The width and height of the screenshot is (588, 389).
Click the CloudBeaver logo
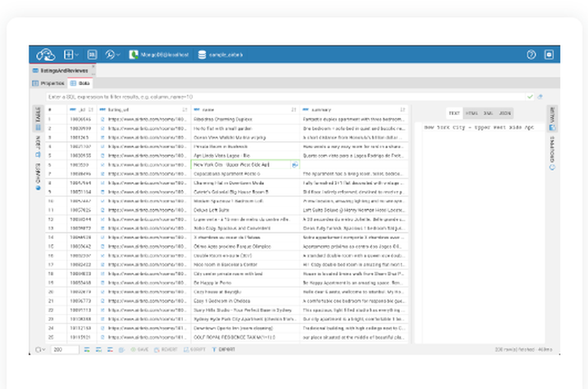coord(46,55)
